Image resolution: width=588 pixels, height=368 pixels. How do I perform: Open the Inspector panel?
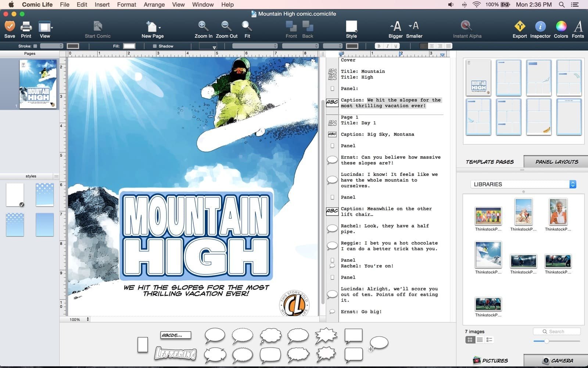click(540, 26)
